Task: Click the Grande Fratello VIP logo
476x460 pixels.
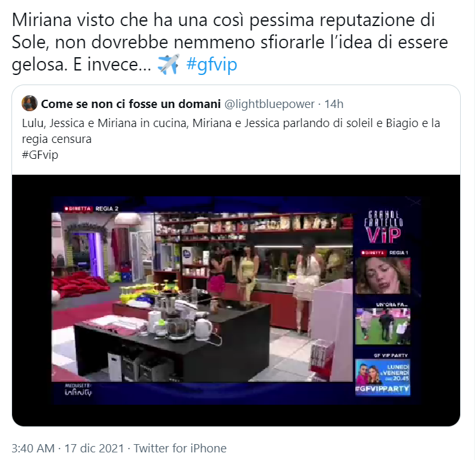Action: pyautogui.click(x=383, y=227)
